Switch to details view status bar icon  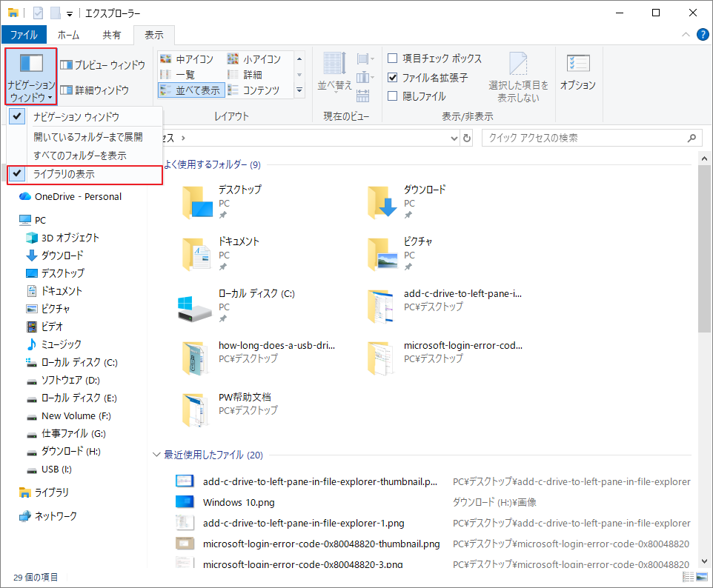pyautogui.click(x=688, y=577)
